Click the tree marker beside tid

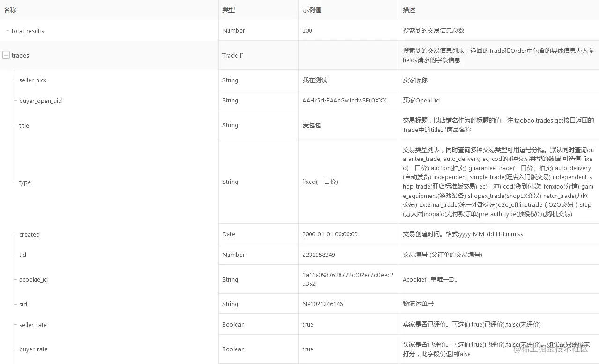(15, 255)
